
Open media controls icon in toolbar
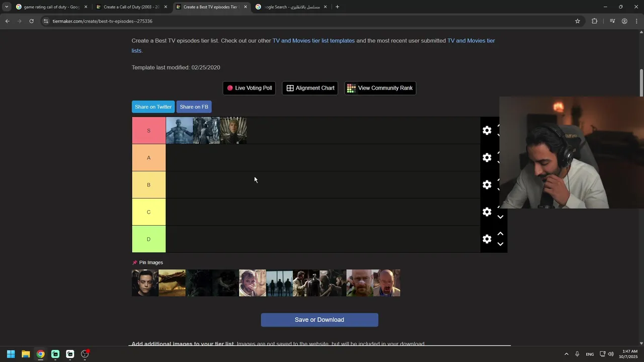pyautogui.click(x=612, y=21)
